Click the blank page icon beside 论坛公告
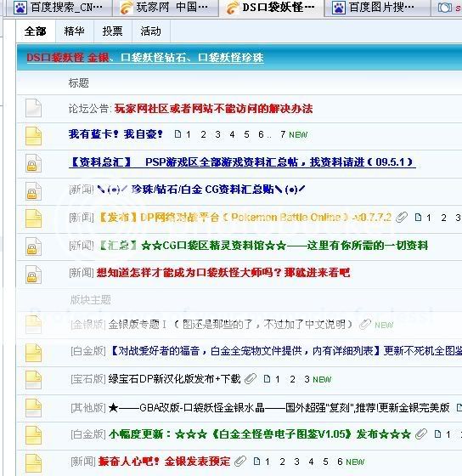Viewport: 462px width, 476px height. tap(33, 108)
